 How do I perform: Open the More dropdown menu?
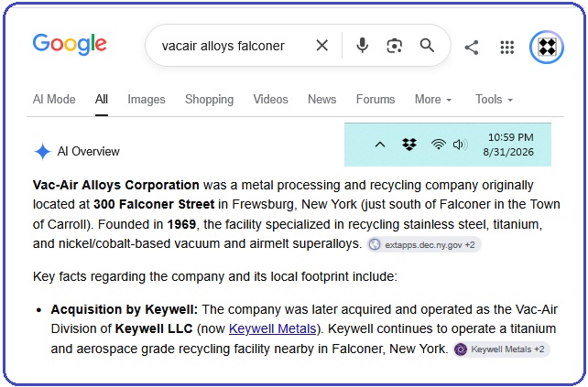(432, 100)
